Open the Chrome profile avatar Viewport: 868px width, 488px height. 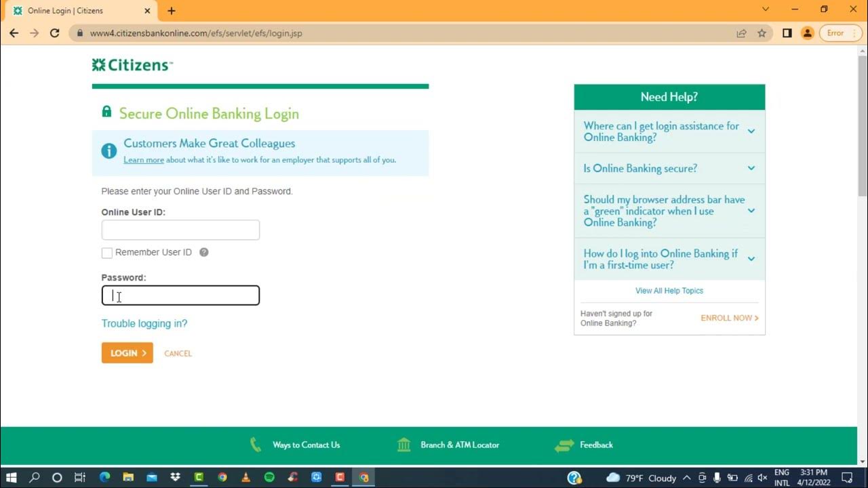(807, 33)
